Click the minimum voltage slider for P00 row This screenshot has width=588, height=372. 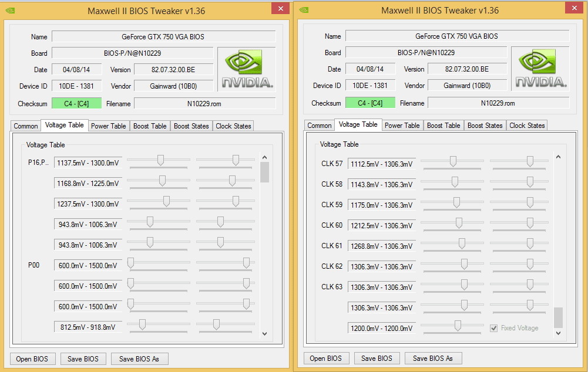click(x=131, y=263)
